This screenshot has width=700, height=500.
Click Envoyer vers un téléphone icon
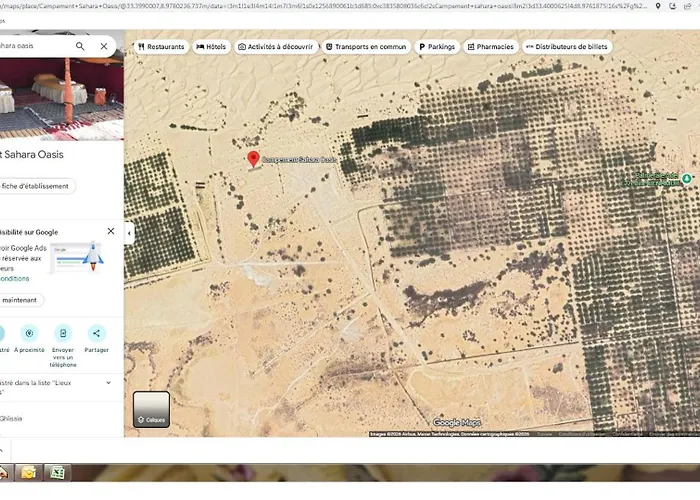pos(63,333)
